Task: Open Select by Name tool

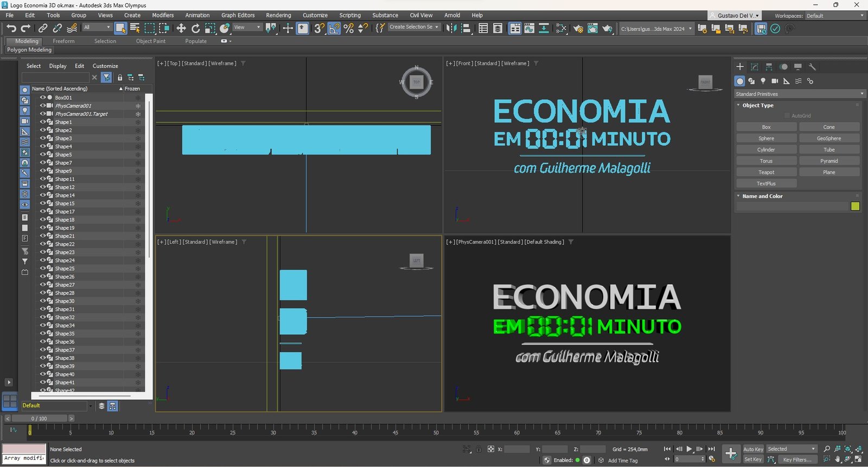Action: [135, 28]
